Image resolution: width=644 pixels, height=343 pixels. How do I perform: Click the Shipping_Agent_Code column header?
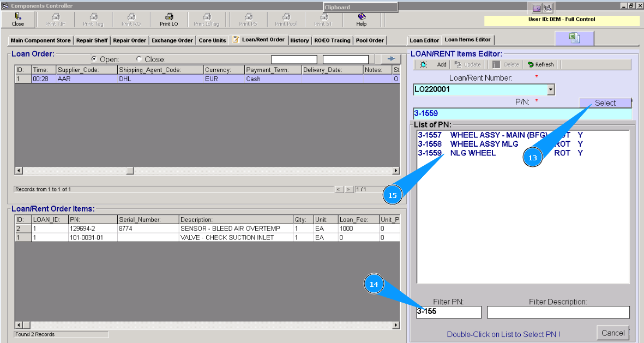click(x=160, y=70)
